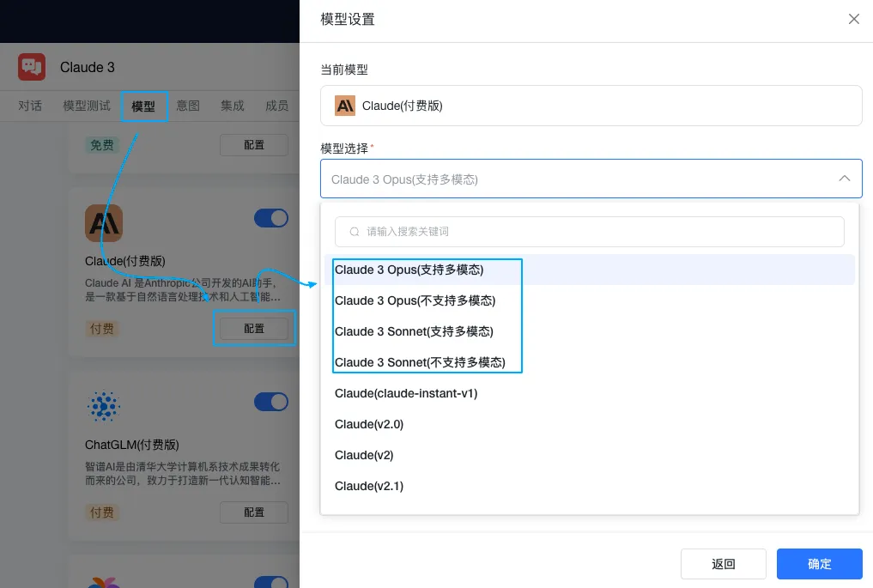Click the Claude AI 是Anthropic description text
Viewport: 873px width, 588px height.
[183, 290]
